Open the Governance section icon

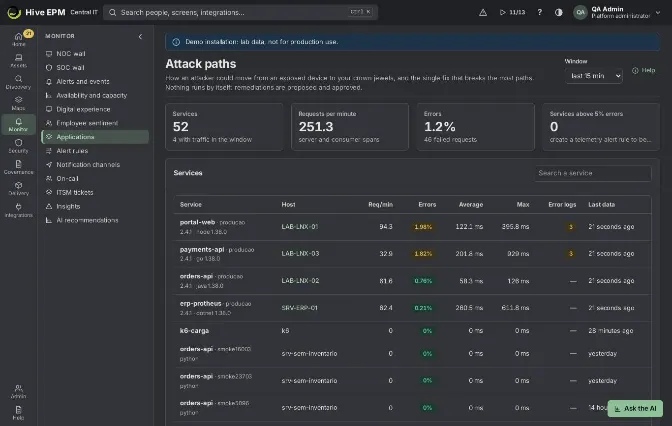tap(18, 167)
